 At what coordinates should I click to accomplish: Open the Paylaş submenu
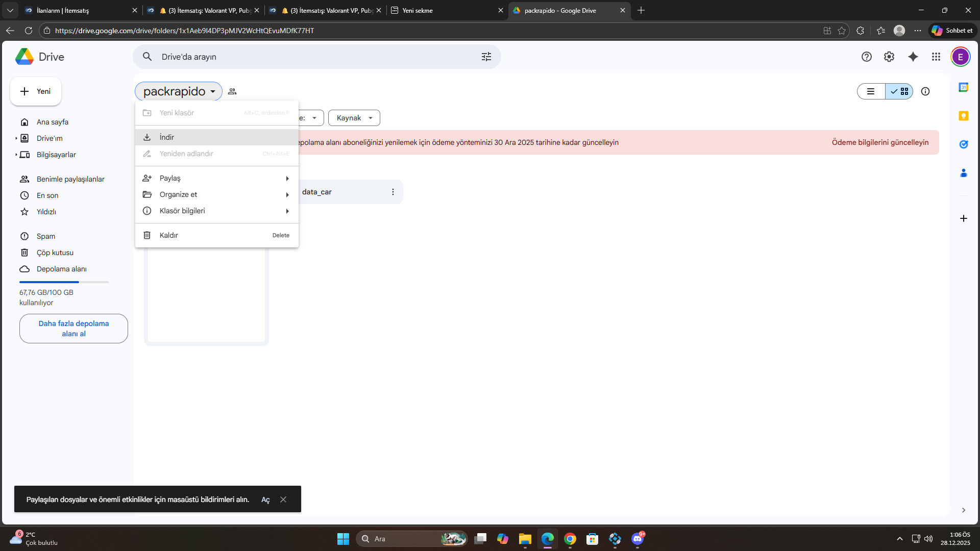[x=217, y=178]
